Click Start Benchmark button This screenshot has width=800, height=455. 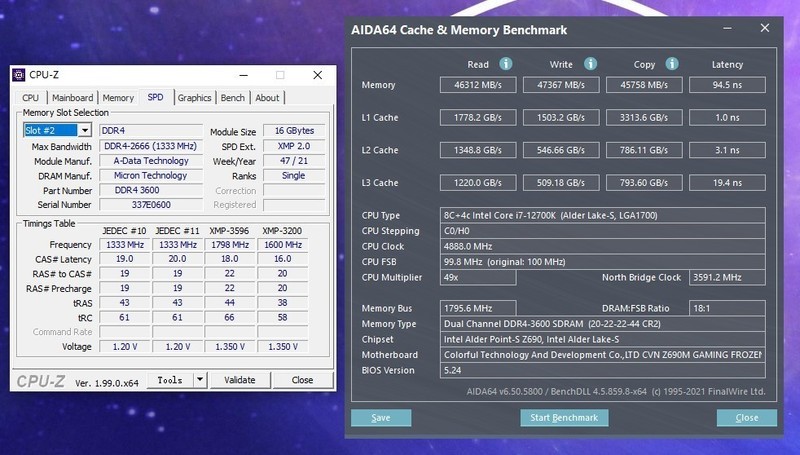click(x=564, y=418)
